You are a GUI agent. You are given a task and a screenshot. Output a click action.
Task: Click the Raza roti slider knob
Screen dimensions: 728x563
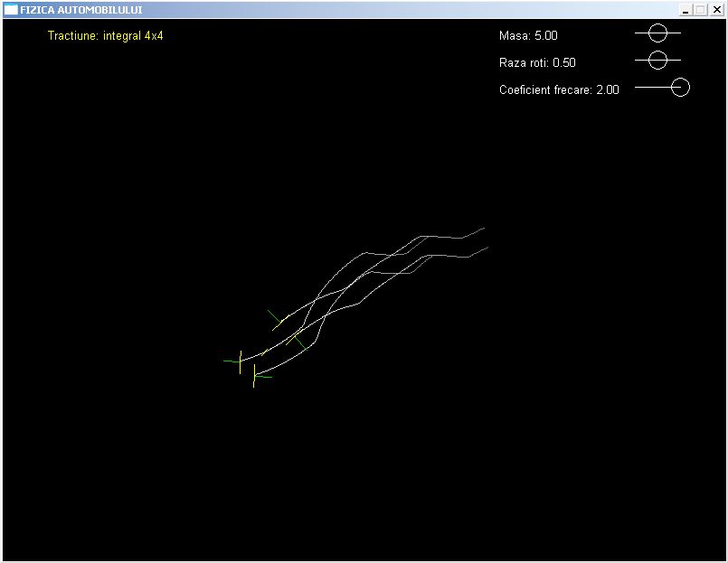657,61
